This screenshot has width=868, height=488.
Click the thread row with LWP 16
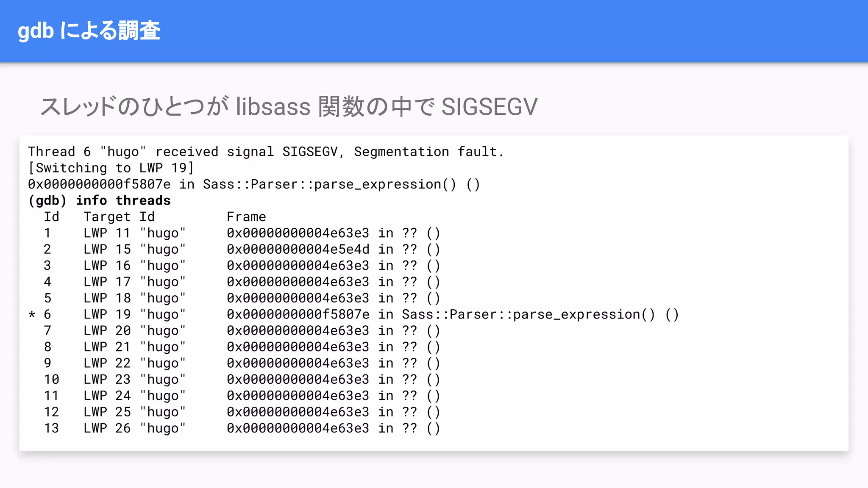pos(242,266)
